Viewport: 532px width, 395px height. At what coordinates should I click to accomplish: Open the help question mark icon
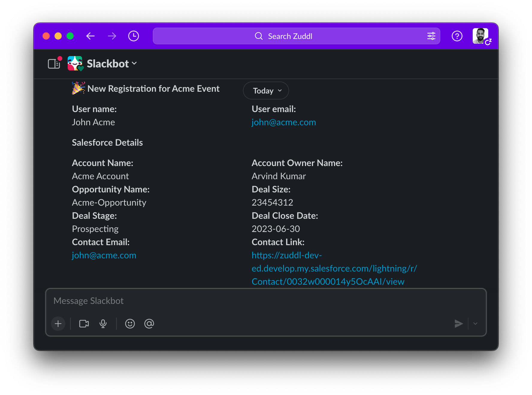pyautogui.click(x=457, y=36)
